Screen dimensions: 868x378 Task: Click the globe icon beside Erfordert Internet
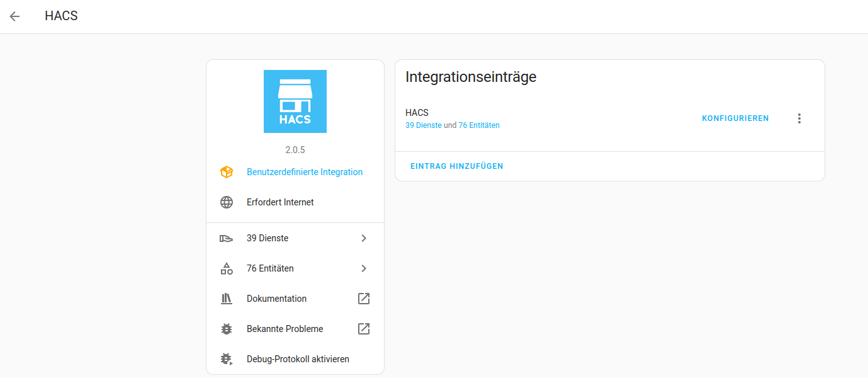click(x=227, y=202)
